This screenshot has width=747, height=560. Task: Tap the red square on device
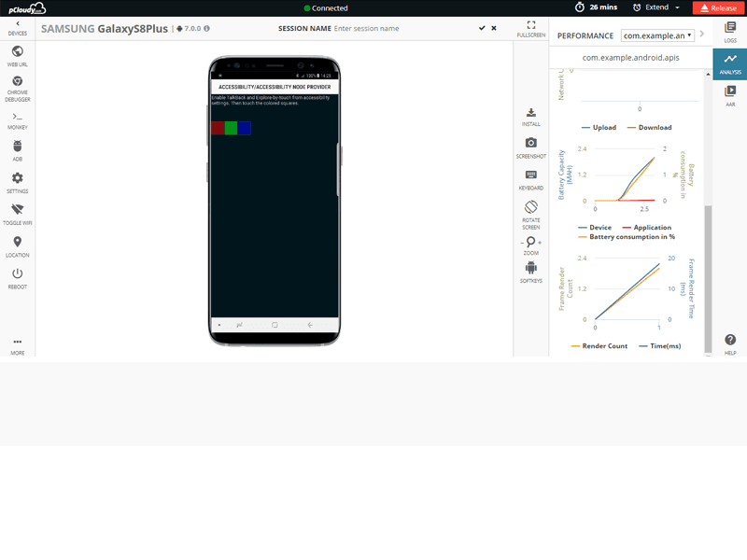(x=218, y=128)
